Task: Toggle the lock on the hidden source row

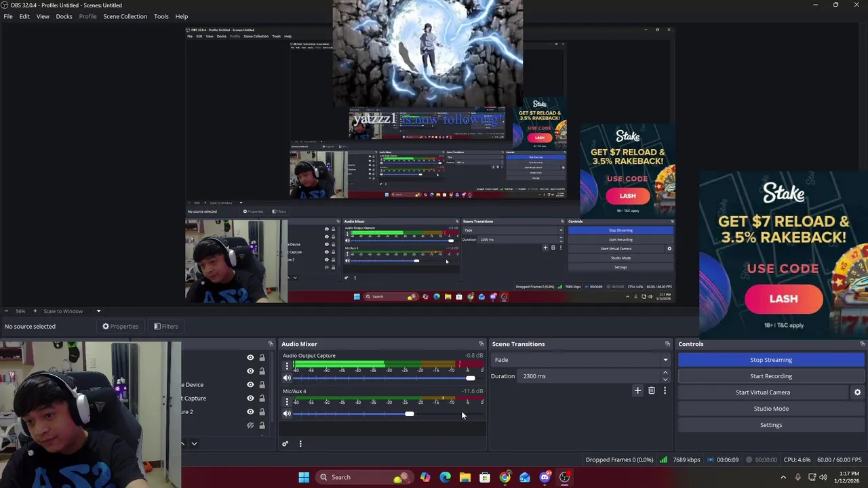Action: coord(262,425)
